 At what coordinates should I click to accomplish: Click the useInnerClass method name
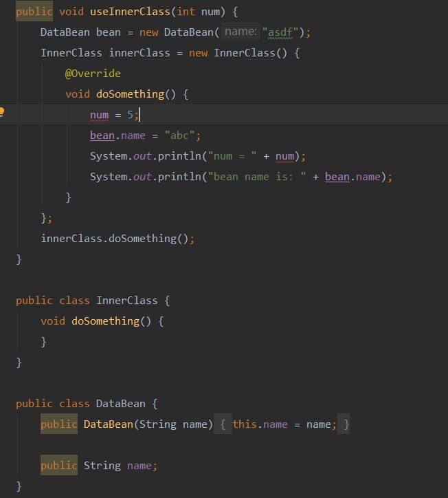tap(130, 12)
